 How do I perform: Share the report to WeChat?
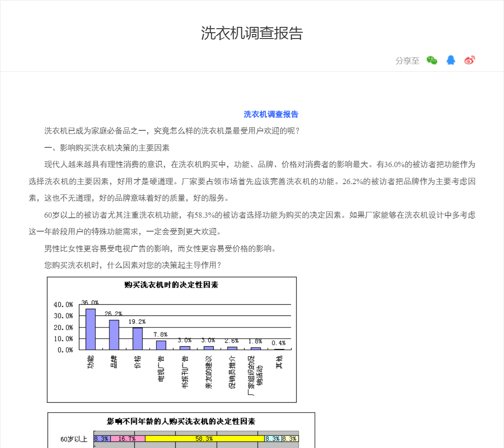(x=432, y=60)
